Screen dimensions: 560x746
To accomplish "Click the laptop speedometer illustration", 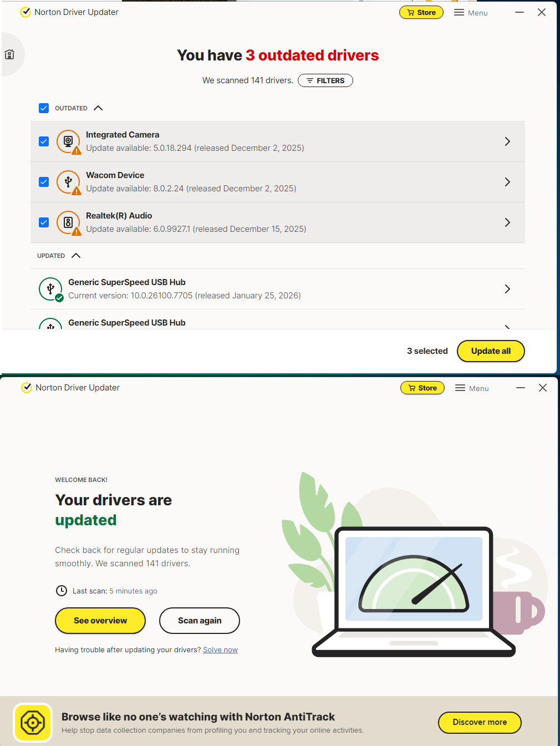I will [x=413, y=592].
